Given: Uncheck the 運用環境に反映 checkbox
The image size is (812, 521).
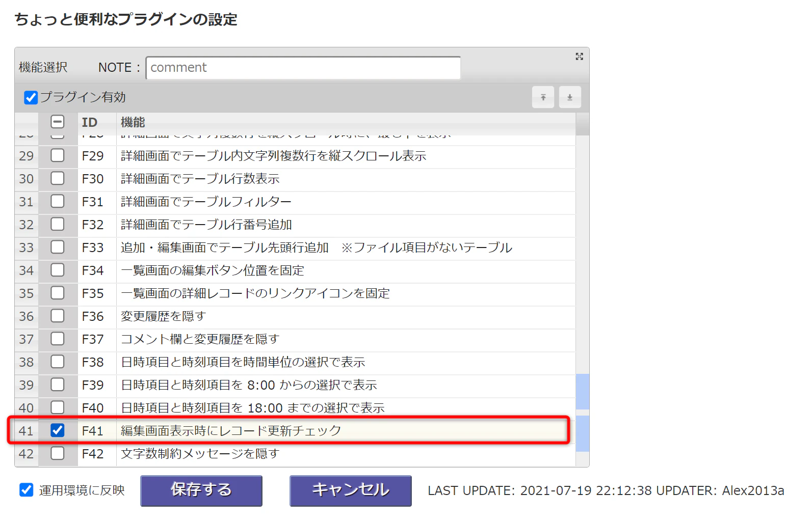Looking at the screenshot, I should [27, 490].
